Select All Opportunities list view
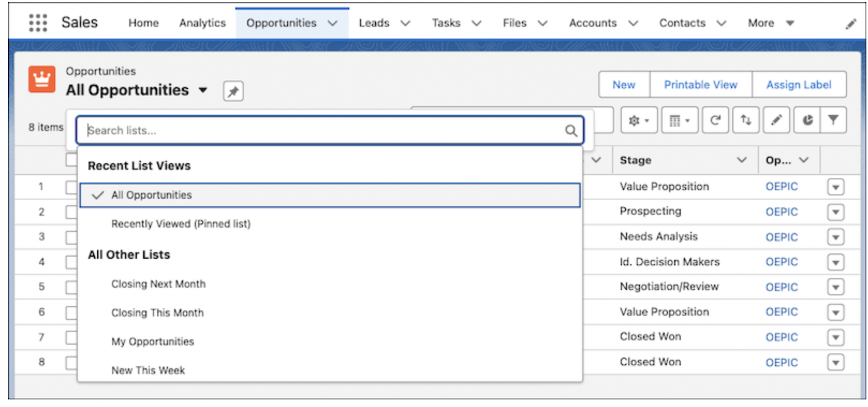 pyautogui.click(x=330, y=195)
